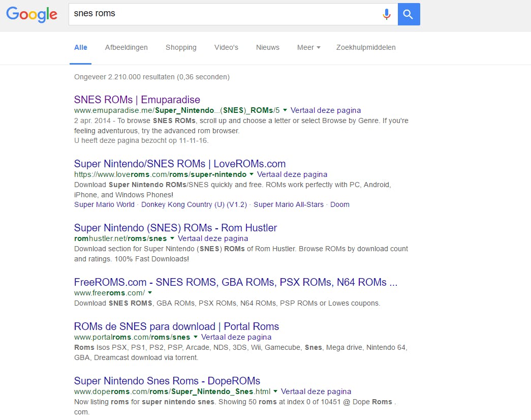Open the Super Mario All-Stars sitelink
The height and width of the screenshot is (420, 531).
click(x=289, y=204)
